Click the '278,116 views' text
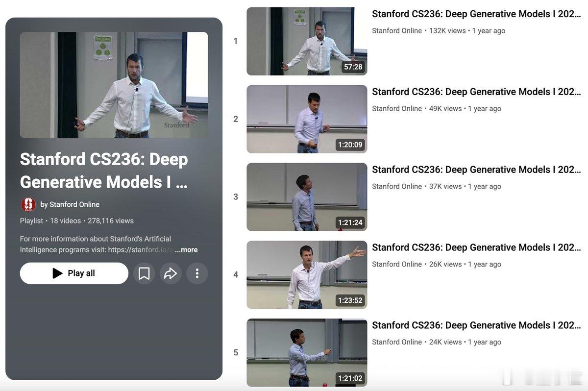Screen dimensions: 588x391 point(111,221)
